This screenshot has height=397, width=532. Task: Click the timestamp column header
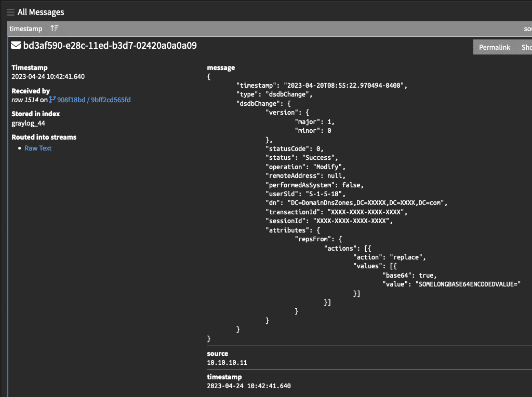point(26,29)
